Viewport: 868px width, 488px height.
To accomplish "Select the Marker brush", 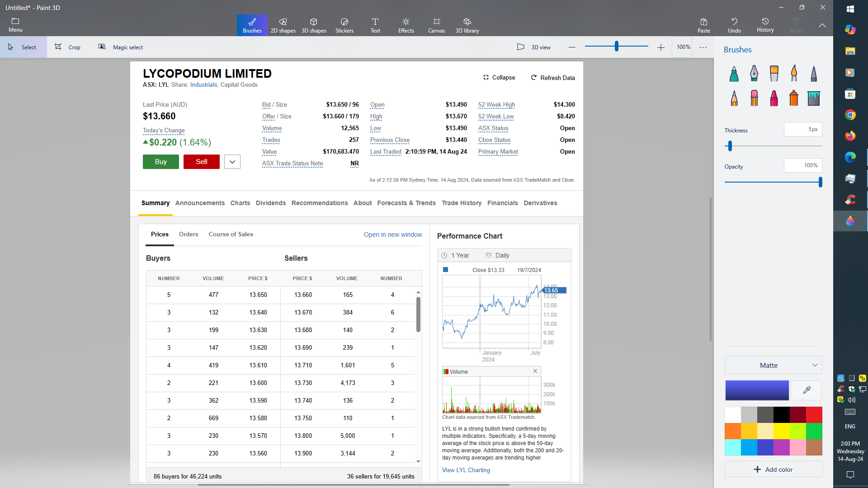I will pos(734,73).
